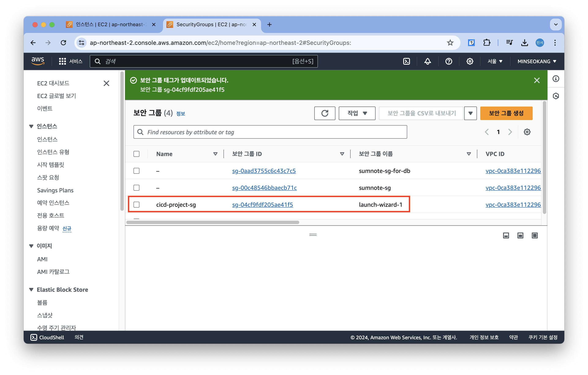Open the services grid menu icon

(x=62, y=61)
